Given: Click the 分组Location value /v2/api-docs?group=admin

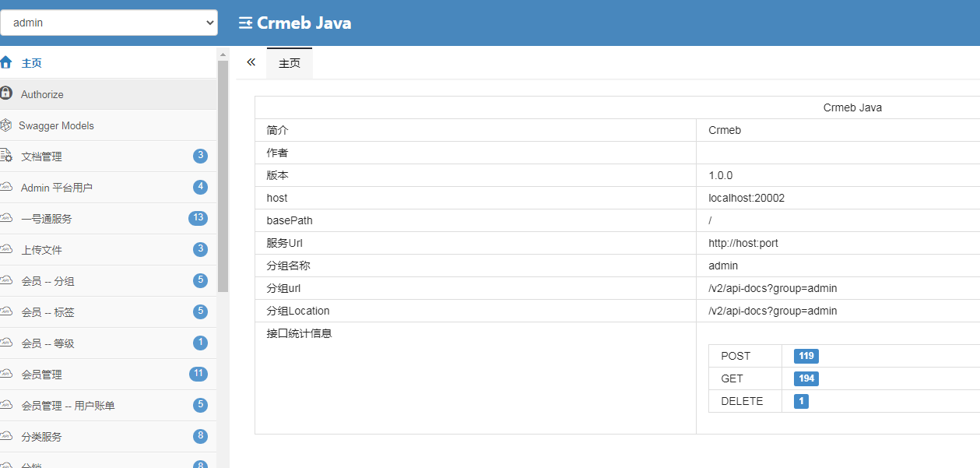Looking at the screenshot, I should (773, 311).
